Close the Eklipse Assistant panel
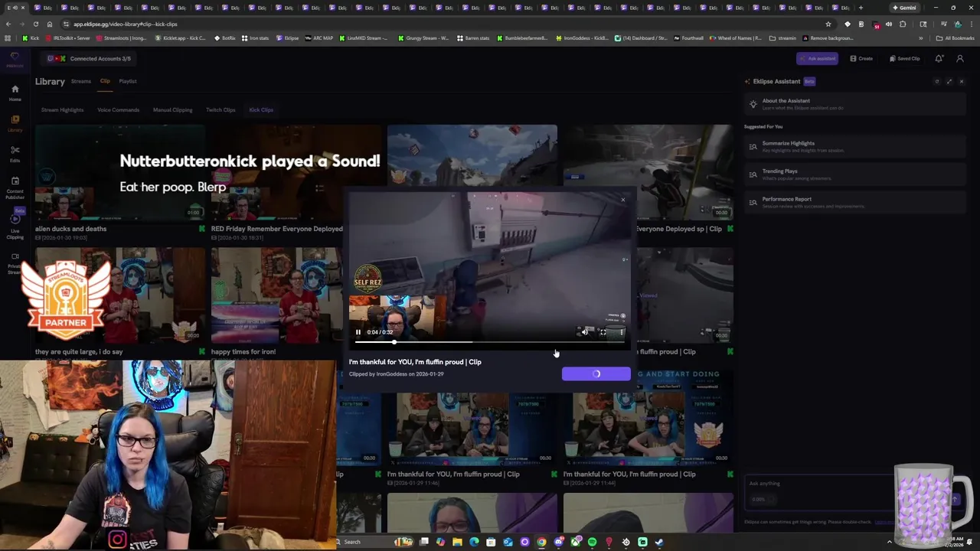 (x=962, y=82)
